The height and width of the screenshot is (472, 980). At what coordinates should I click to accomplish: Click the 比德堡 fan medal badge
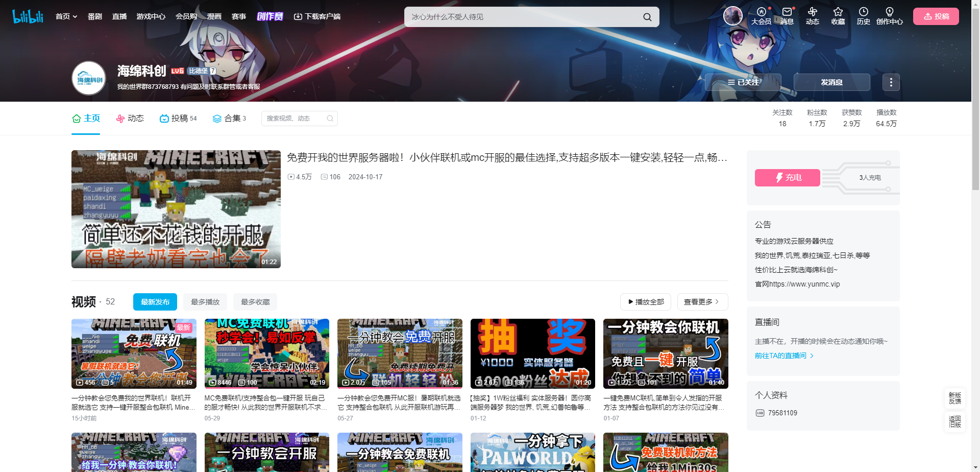click(202, 71)
